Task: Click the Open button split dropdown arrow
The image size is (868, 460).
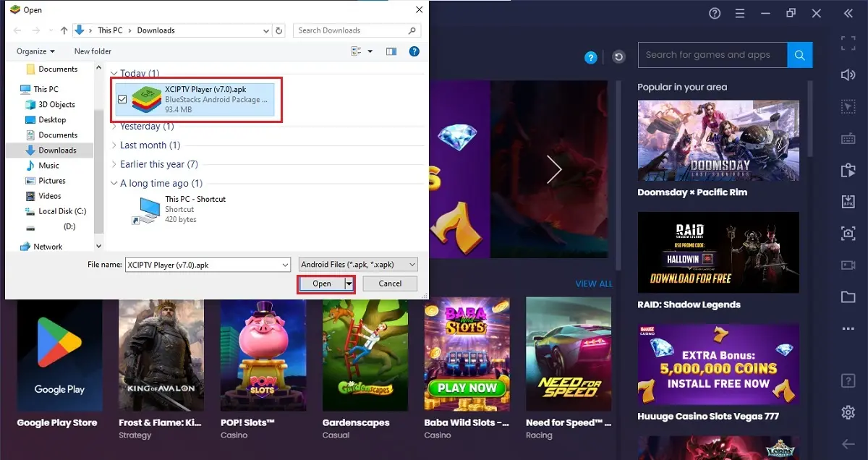Action: click(x=349, y=284)
